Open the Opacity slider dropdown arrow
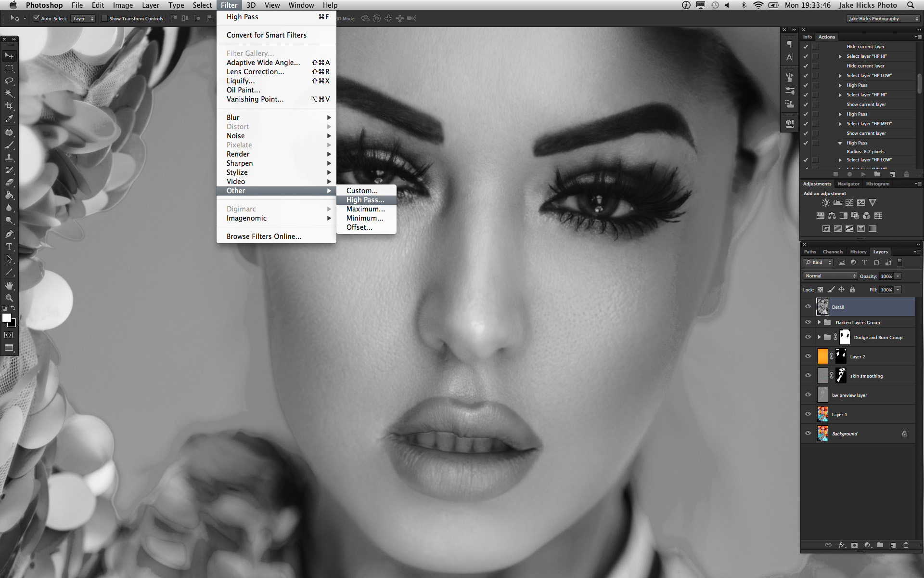 coord(898,276)
